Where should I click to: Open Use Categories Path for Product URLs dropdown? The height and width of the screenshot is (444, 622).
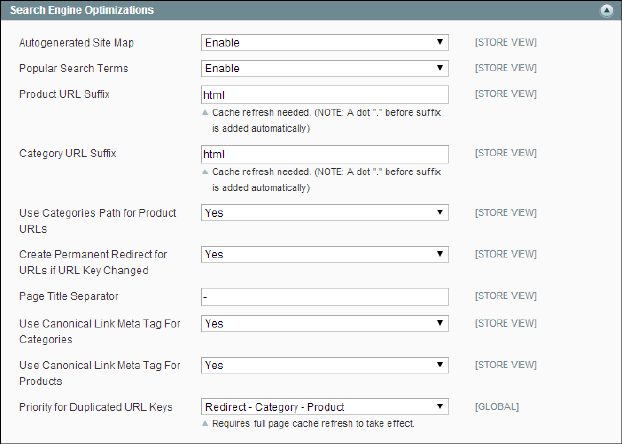324,213
